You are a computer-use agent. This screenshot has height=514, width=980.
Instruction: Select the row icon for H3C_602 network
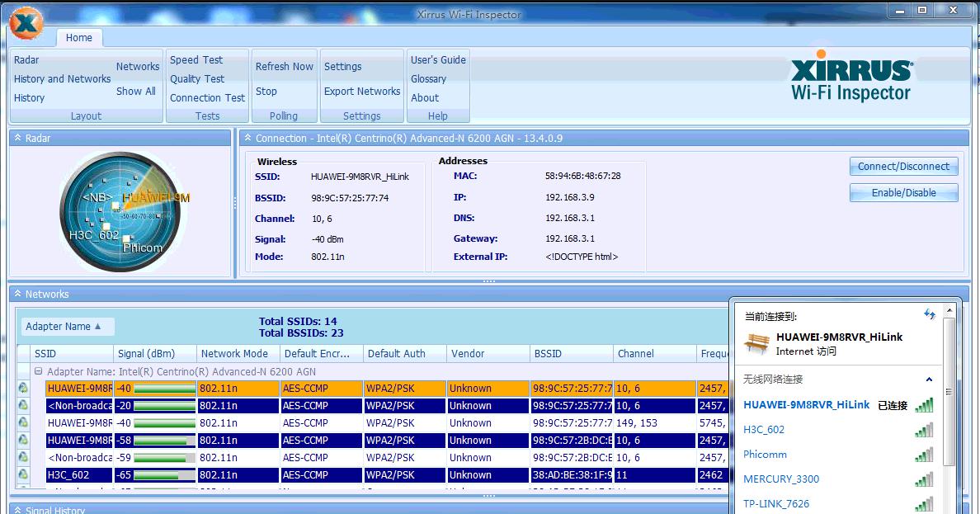click(23, 474)
